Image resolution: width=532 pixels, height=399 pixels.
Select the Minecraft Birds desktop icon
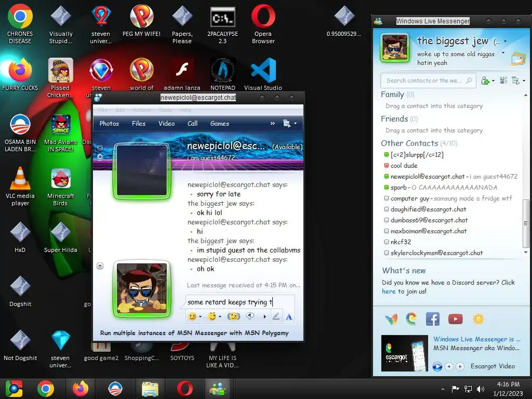60,187
